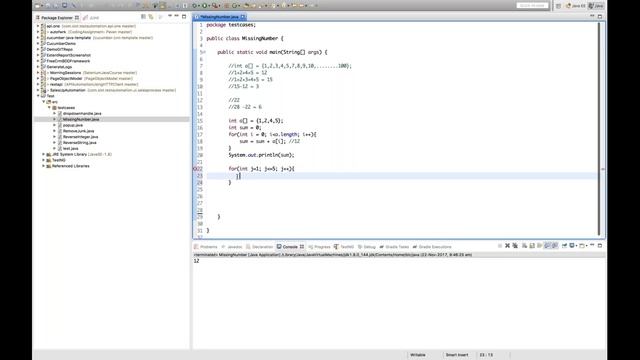Toggle Link with Editor in Package Explorer
The width and height of the screenshot is (640, 360).
151,17
